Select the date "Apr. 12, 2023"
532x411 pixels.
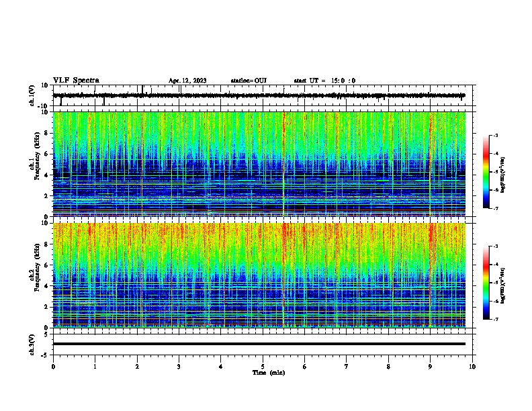(187, 81)
